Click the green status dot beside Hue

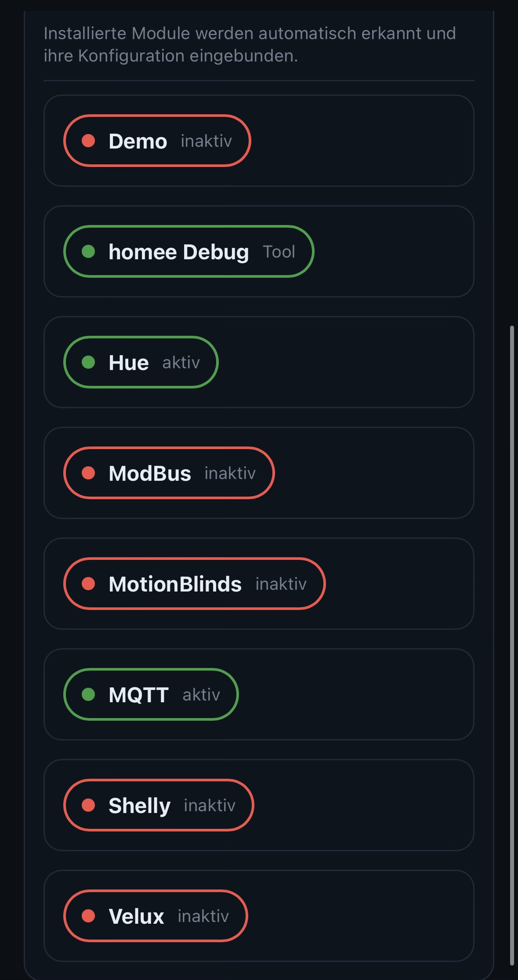[88, 362]
